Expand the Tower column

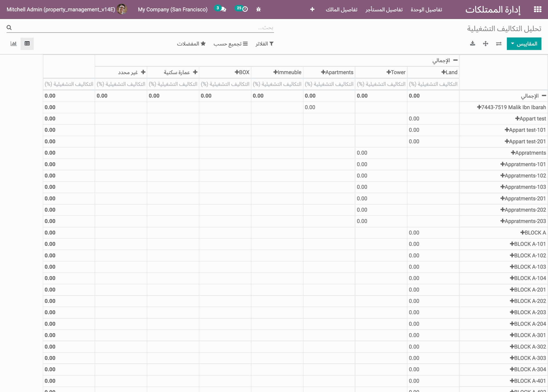pos(396,72)
